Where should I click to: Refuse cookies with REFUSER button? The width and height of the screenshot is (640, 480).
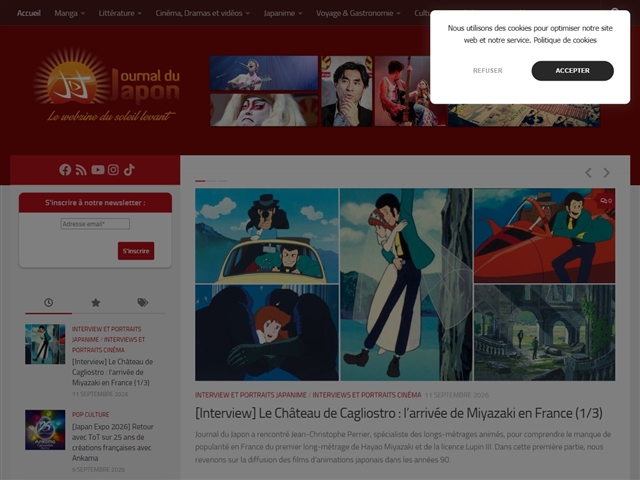tap(487, 71)
